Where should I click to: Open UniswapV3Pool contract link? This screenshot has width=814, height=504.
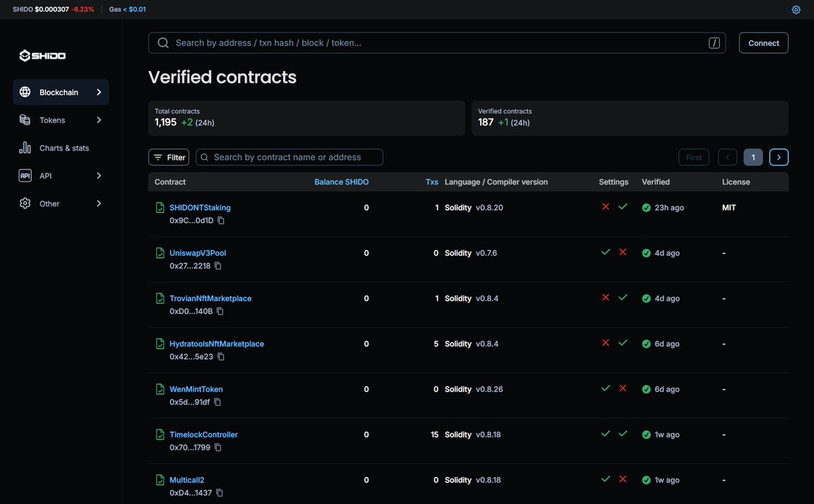tap(198, 253)
